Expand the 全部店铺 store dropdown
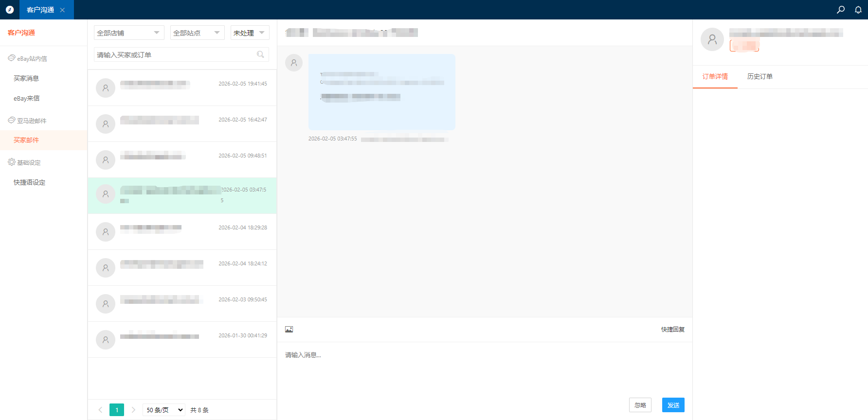Image resolution: width=868 pixels, height=420 pixels. coord(128,33)
